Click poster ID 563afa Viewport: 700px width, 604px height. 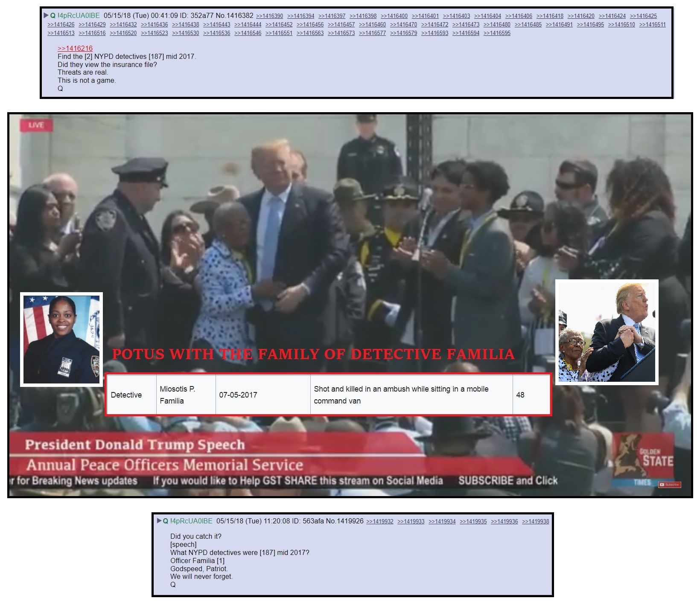point(313,521)
